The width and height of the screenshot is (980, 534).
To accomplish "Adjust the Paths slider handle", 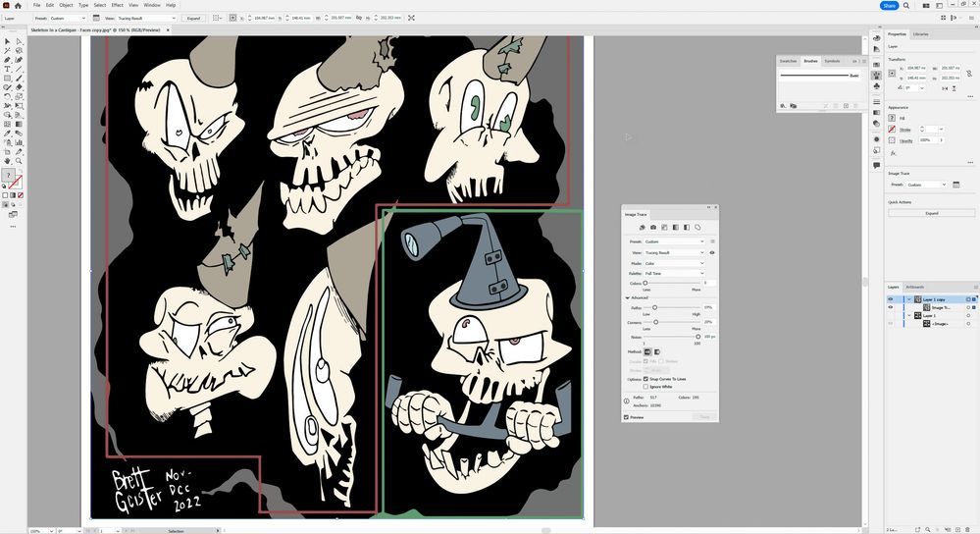I will tap(655, 307).
